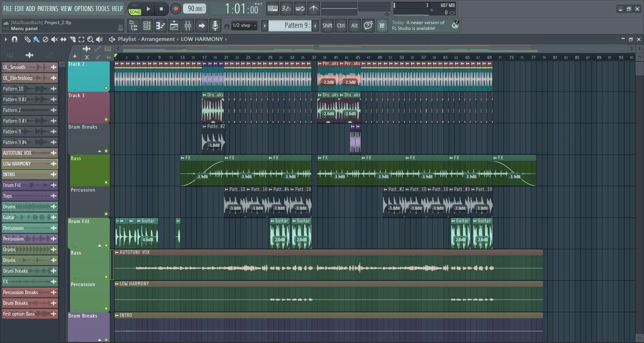Viewport: 644px width, 343px height.
Task: Select the Delete tool in playlist toolbar
Action: point(45,39)
